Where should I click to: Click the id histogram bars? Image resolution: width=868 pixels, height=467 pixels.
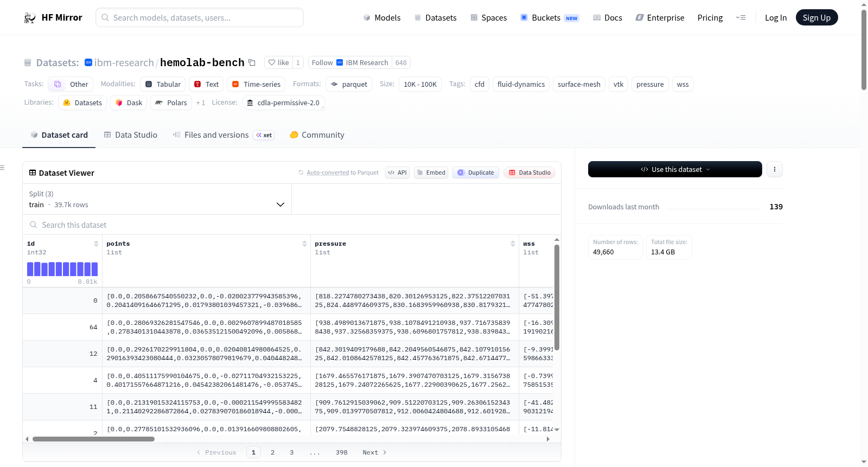pyautogui.click(x=62, y=269)
